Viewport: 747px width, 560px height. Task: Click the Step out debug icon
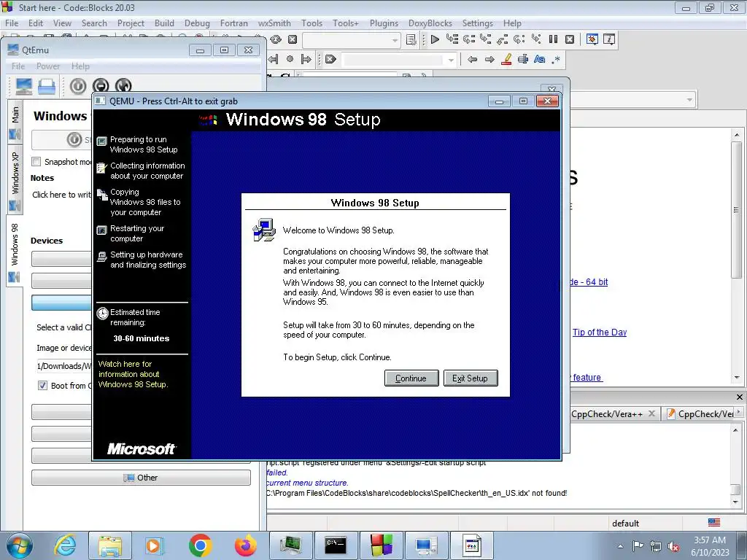pos(502,39)
